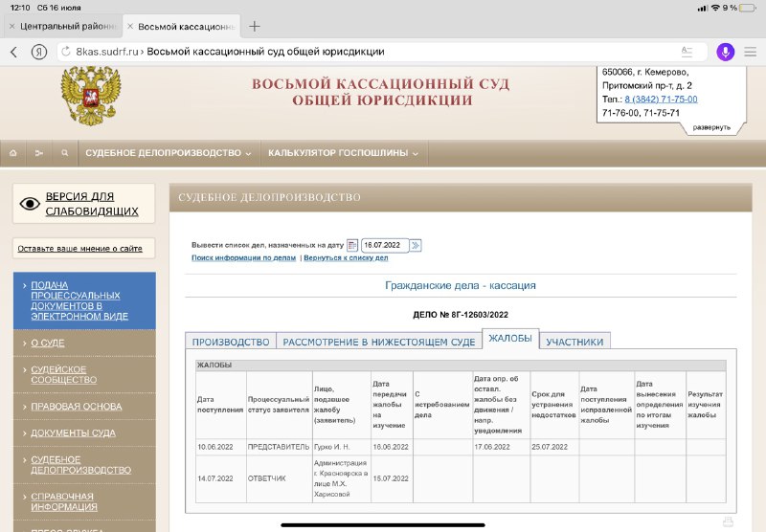Screen dimensions: 766x532
Task: Open the calendar date picker icon
Action: [352, 245]
